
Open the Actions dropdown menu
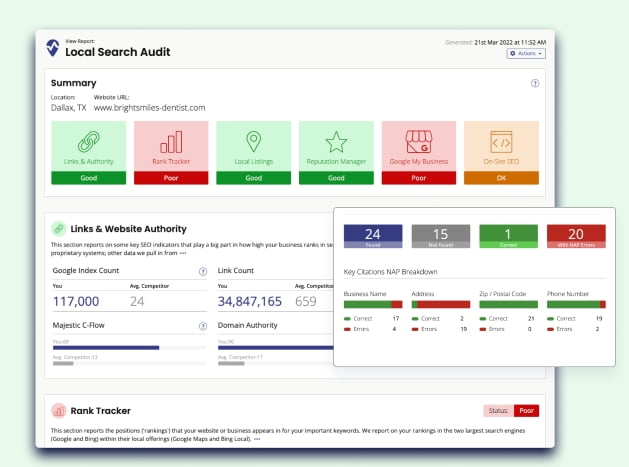tap(526, 54)
